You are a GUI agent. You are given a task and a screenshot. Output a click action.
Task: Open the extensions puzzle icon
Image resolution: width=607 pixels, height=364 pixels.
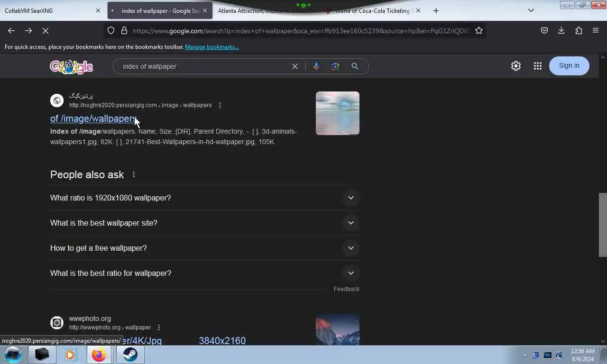pos(579,30)
